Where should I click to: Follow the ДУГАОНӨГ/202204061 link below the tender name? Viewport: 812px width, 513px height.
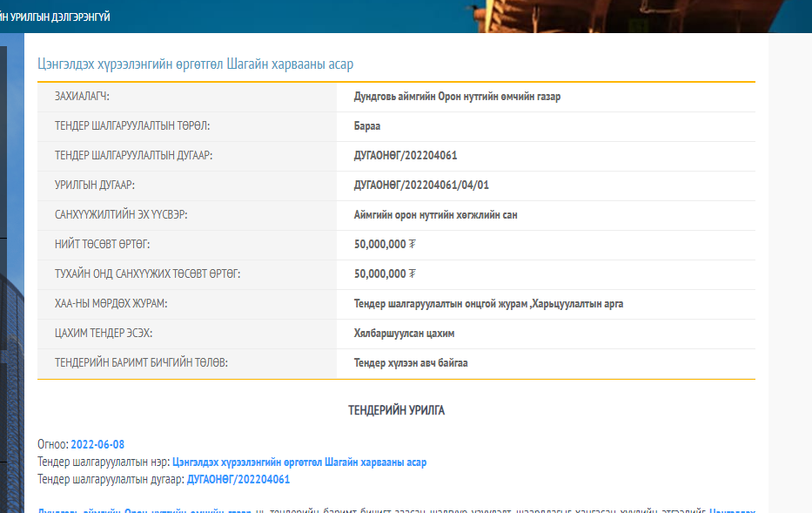tap(238, 479)
